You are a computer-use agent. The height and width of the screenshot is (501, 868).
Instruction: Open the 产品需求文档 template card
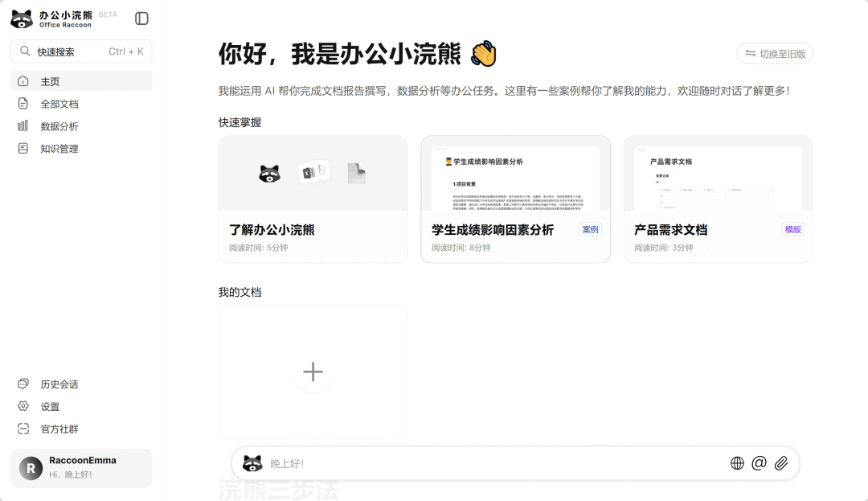point(719,199)
